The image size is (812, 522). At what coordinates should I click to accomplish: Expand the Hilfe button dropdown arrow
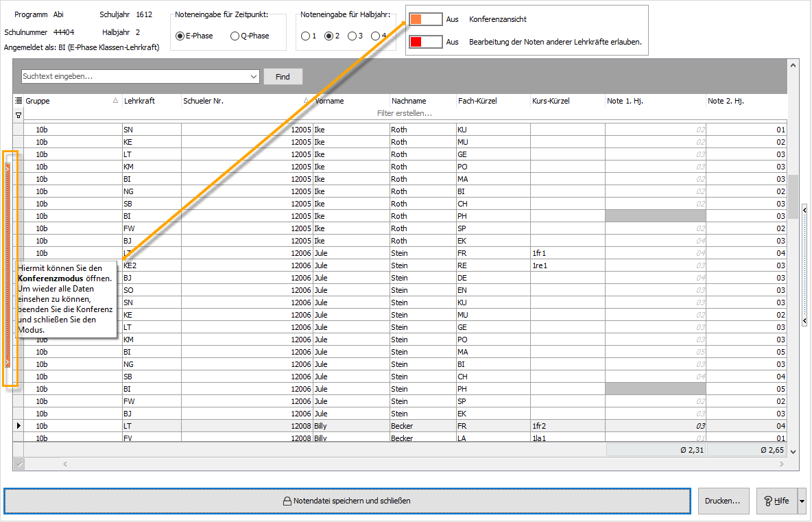802,501
